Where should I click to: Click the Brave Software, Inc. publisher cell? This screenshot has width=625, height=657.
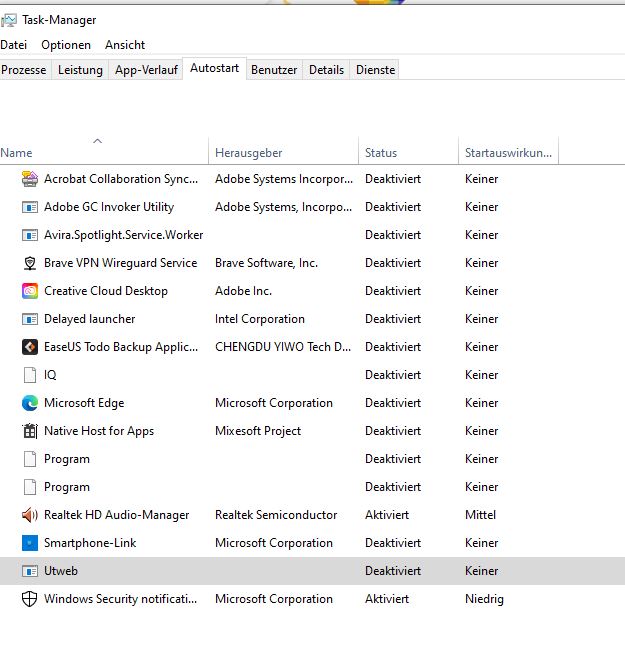click(266, 263)
